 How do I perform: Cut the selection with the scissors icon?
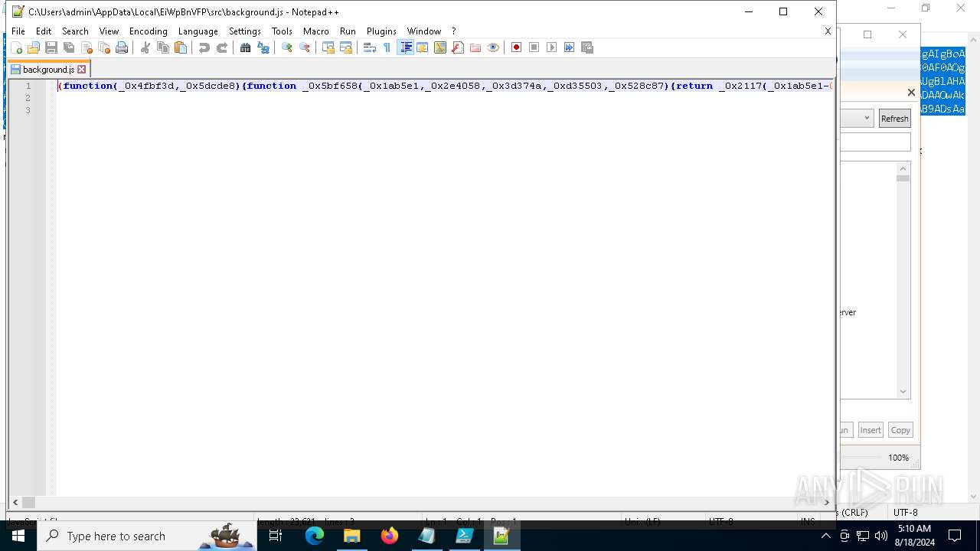(145, 47)
